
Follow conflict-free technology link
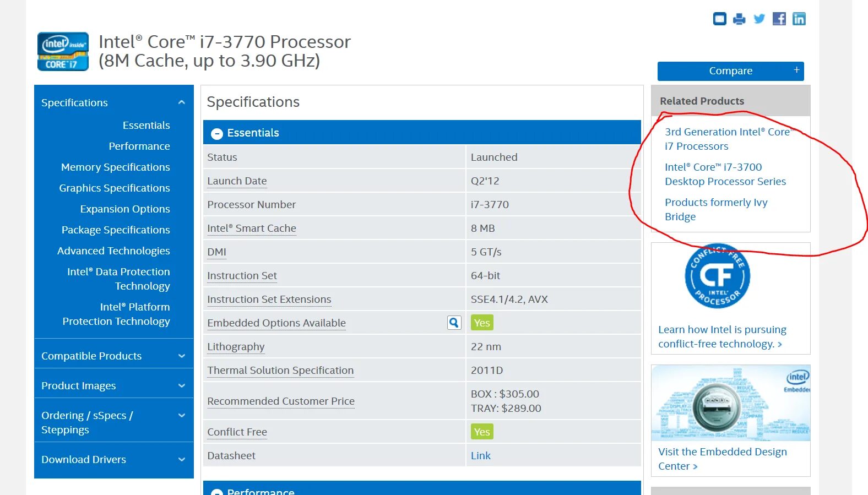point(722,337)
